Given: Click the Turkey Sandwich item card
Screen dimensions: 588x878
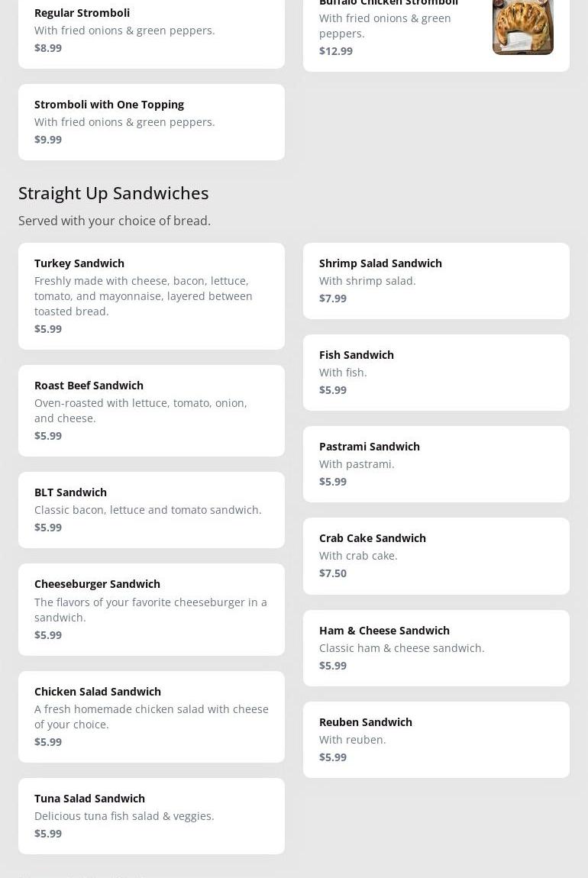Looking at the screenshot, I should click(x=151, y=296).
